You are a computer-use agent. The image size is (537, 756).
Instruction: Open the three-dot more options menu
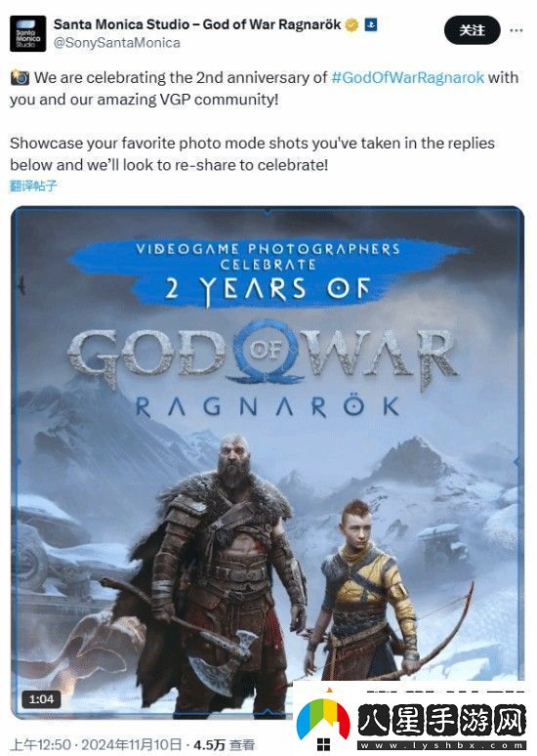[516, 30]
